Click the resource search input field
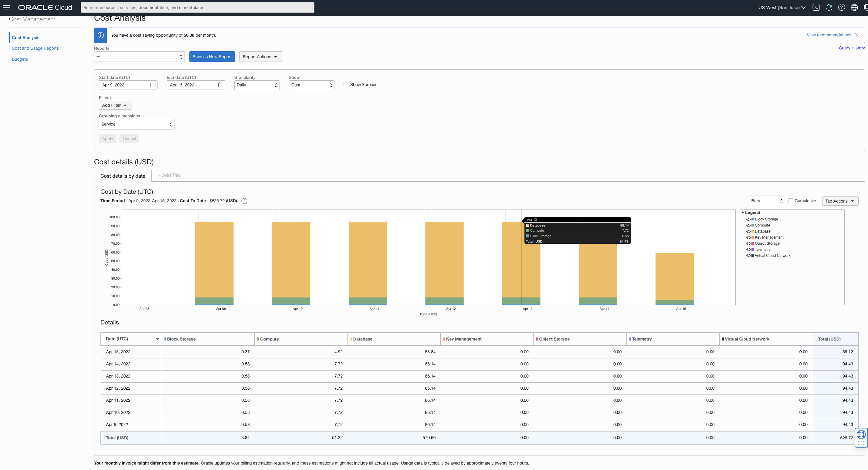The image size is (868, 470). coord(198,7)
